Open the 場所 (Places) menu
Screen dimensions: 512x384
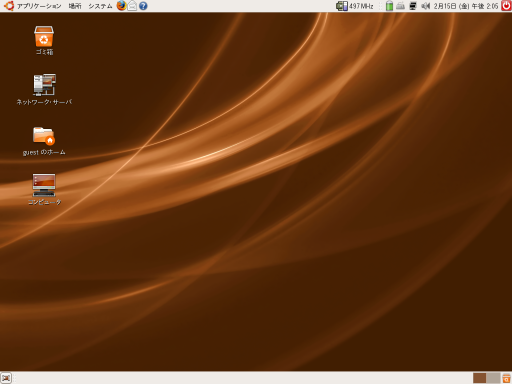[x=75, y=6]
